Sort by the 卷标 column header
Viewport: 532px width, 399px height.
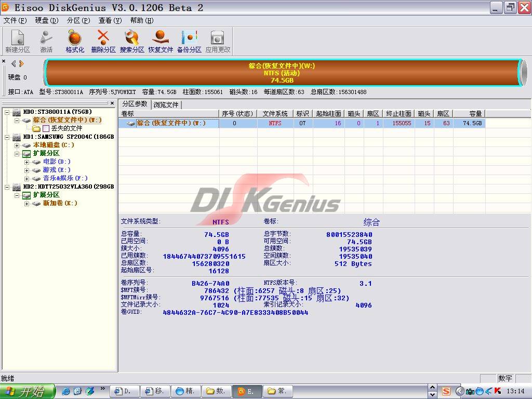169,114
